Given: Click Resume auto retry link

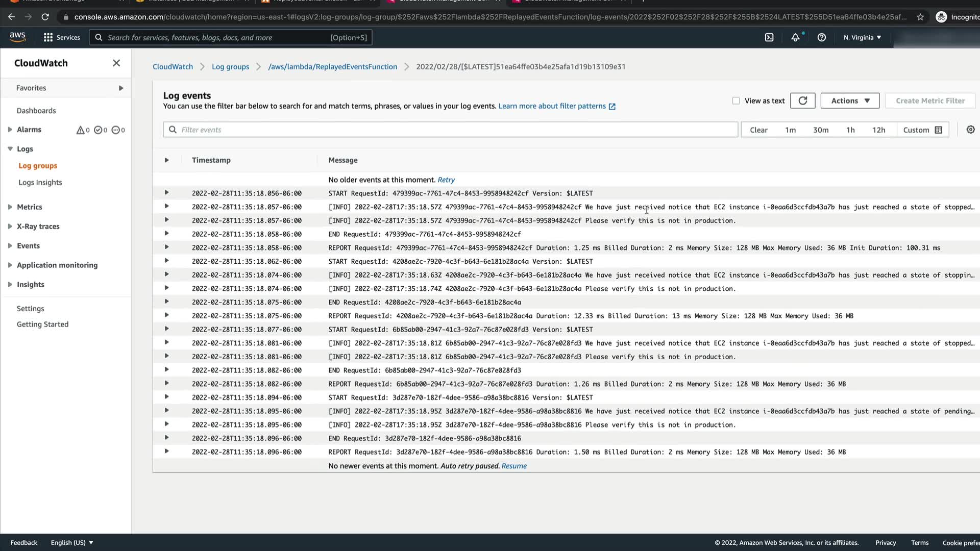Looking at the screenshot, I should (x=513, y=466).
